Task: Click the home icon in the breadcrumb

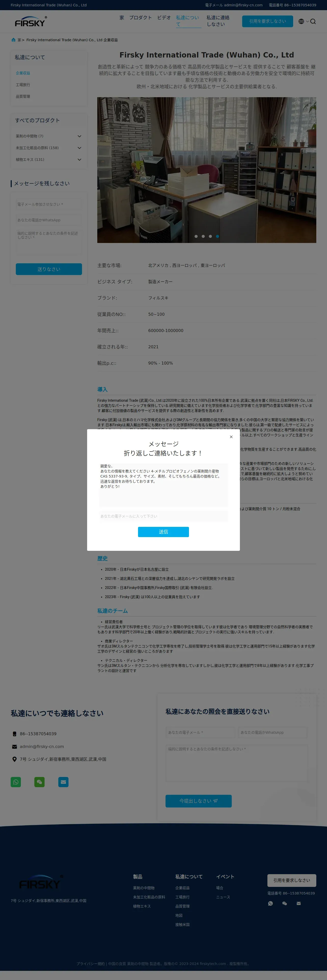Action: tap(13, 40)
